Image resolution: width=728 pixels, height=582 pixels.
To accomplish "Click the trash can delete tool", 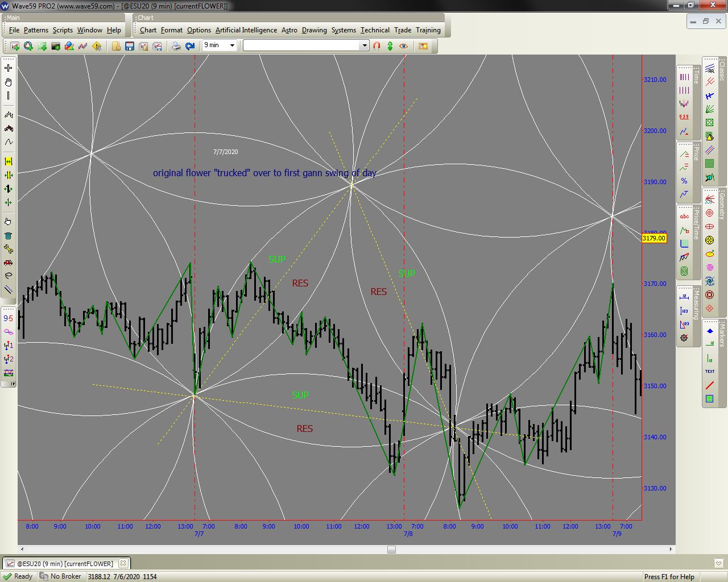I will (x=9, y=235).
